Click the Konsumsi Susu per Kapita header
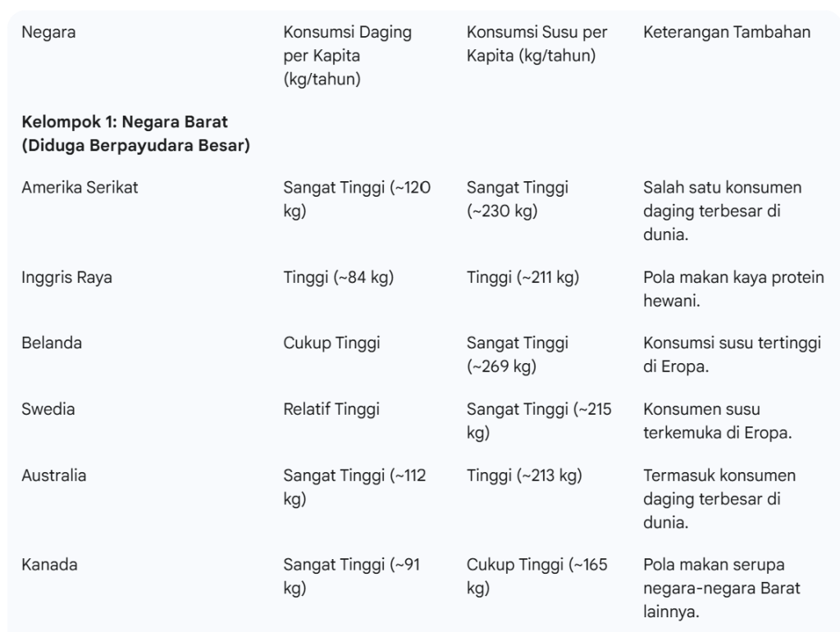 click(536, 43)
